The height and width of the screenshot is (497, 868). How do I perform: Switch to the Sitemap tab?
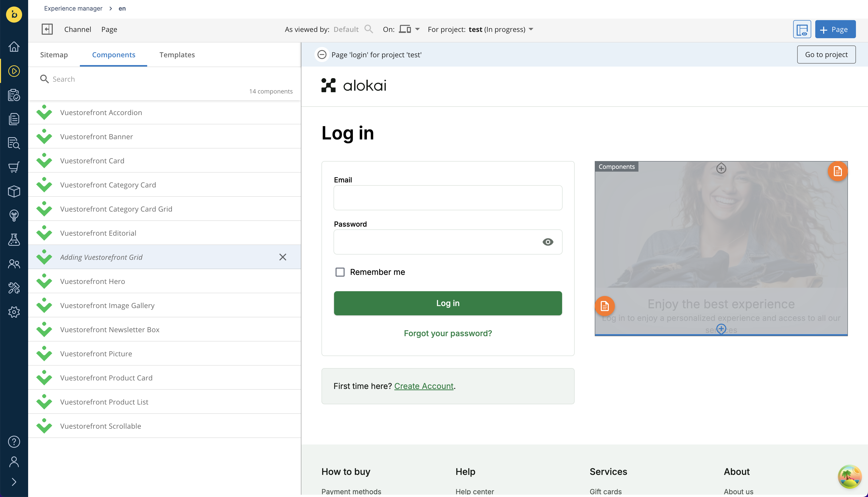point(54,55)
